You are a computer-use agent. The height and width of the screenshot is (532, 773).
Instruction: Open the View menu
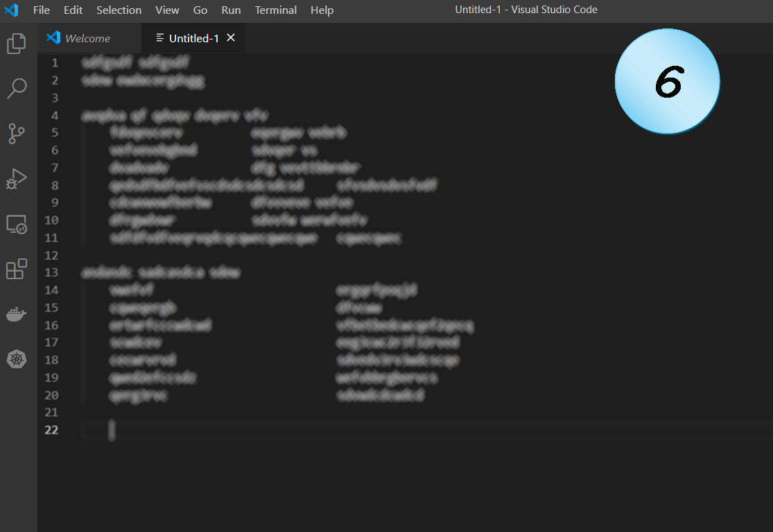click(x=167, y=10)
